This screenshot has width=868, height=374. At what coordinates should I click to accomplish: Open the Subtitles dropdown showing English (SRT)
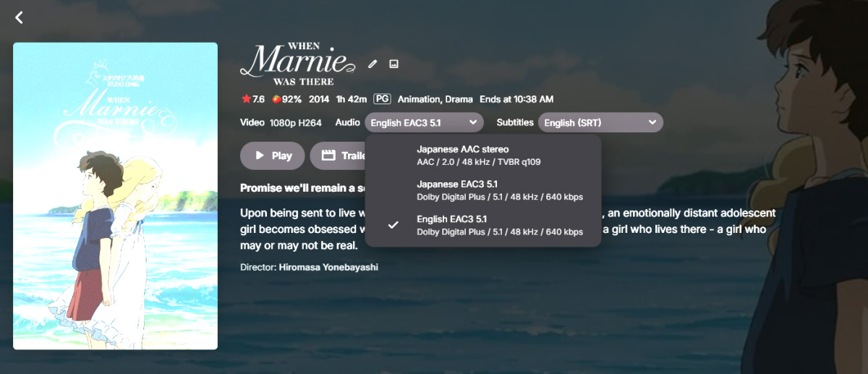600,123
